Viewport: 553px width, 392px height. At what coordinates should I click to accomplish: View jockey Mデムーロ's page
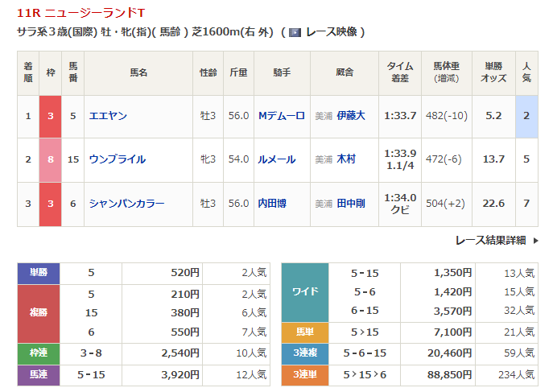pyautogui.click(x=281, y=116)
